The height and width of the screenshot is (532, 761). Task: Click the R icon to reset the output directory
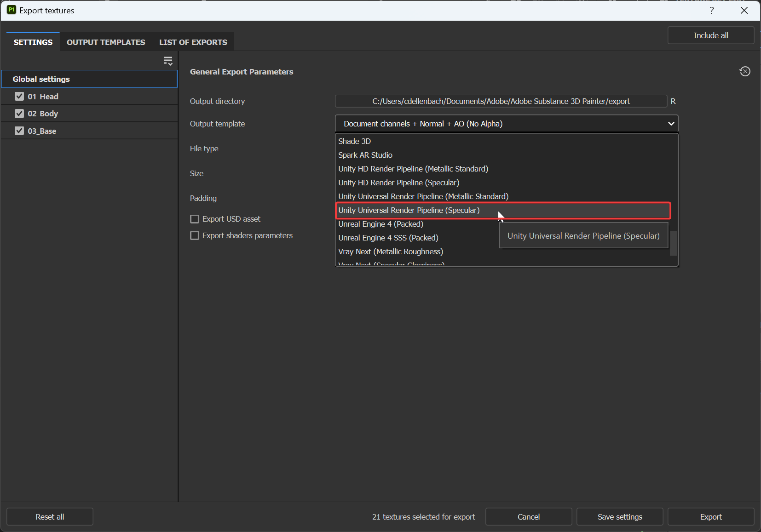click(673, 101)
